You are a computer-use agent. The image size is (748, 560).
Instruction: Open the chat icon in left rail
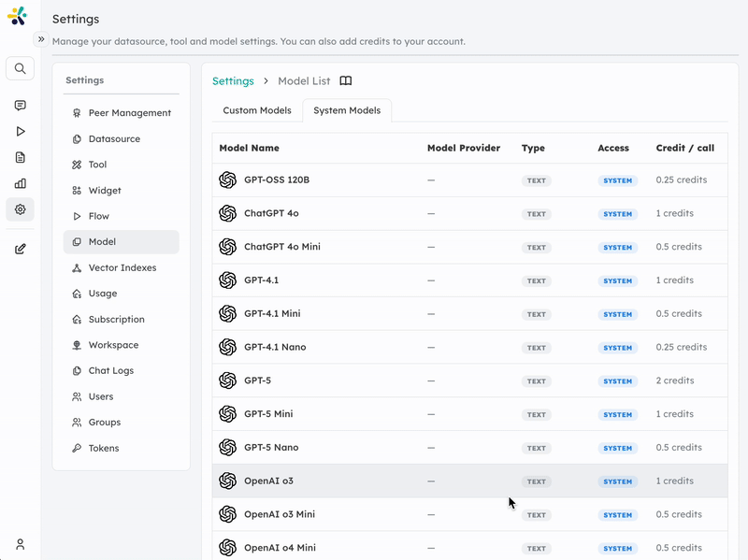click(x=20, y=106)
